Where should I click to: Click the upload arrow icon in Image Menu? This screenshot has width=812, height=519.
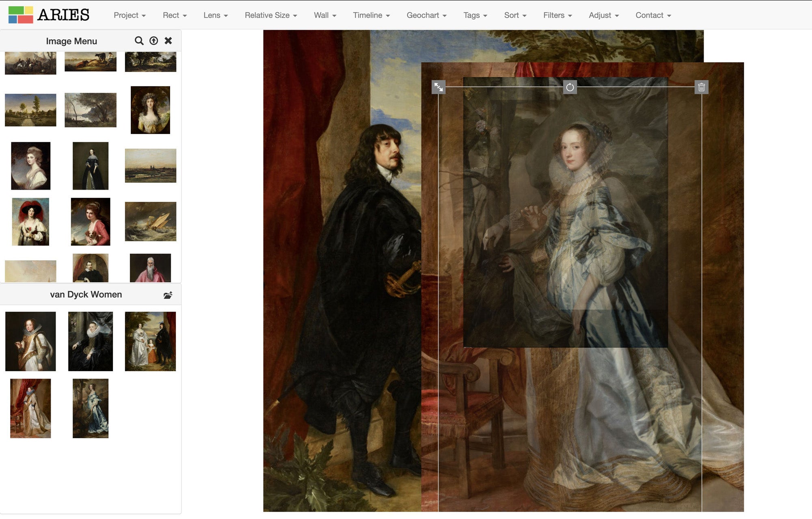point(153,41)
